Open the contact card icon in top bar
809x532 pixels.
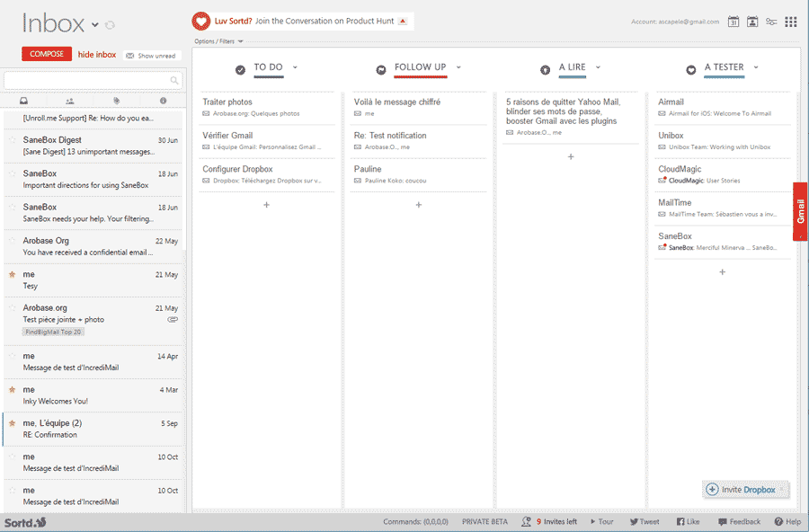[x=752, y=22]
